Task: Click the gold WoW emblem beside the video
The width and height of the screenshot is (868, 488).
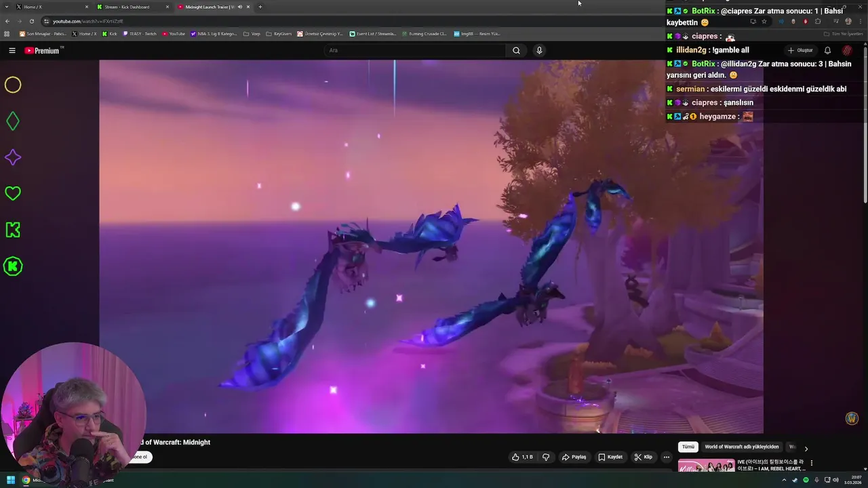Action: [852, 418]
